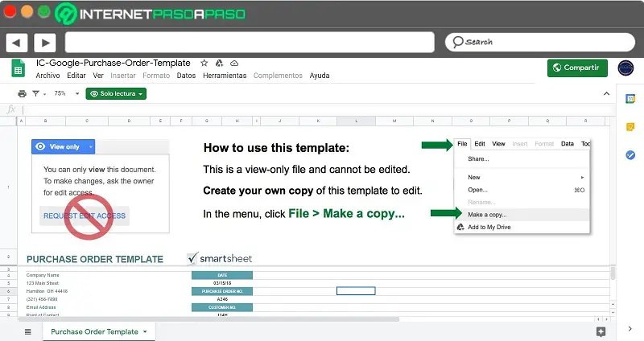644x341 pixels.
Task: Open the Google Sheets home icon
Action: click(x=18, y=68)
